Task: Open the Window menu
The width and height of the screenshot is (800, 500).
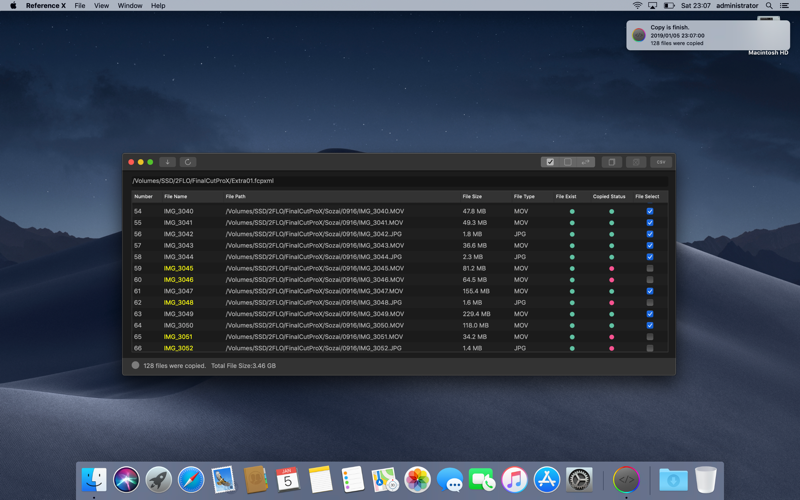Action: pyautogui.click(x=130, y=6)
